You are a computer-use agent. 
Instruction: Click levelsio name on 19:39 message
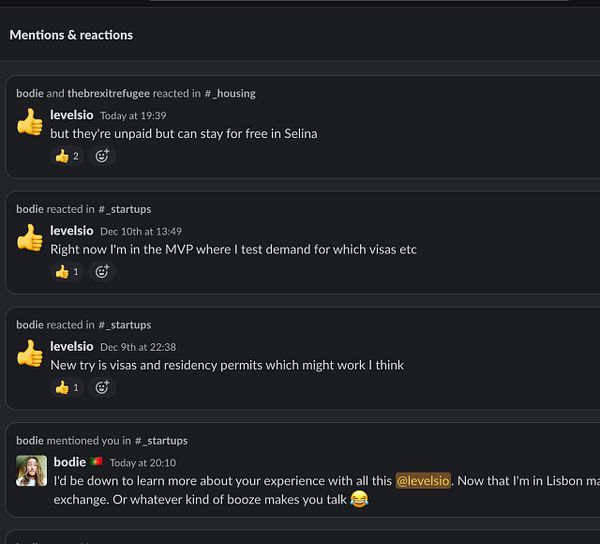72,115
